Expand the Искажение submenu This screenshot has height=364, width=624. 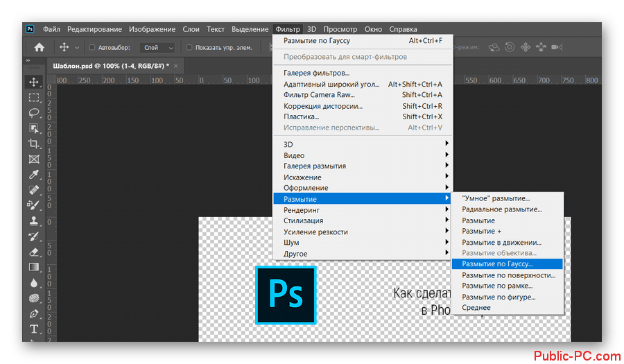pyautogui.click(x=363, y=177)
